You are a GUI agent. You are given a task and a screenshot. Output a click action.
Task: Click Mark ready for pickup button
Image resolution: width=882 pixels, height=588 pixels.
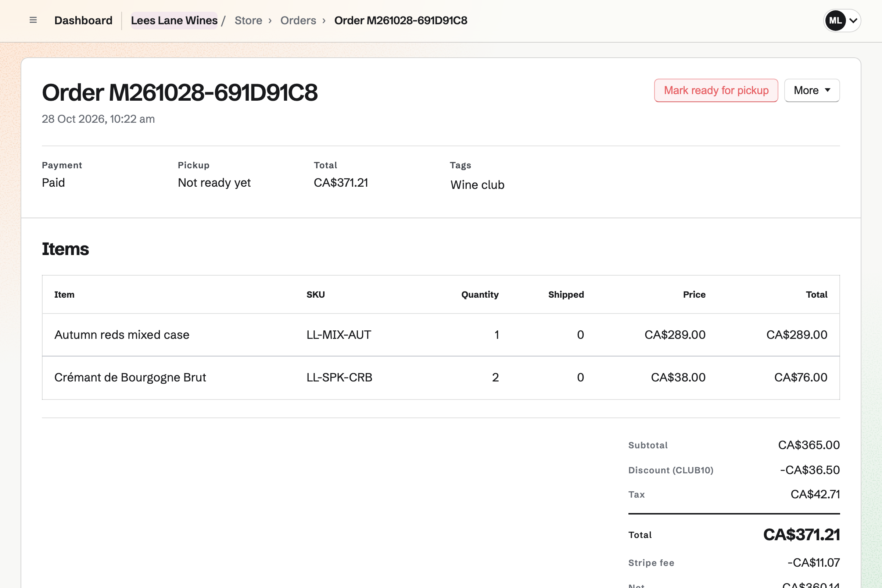click(x=716, y=90)
